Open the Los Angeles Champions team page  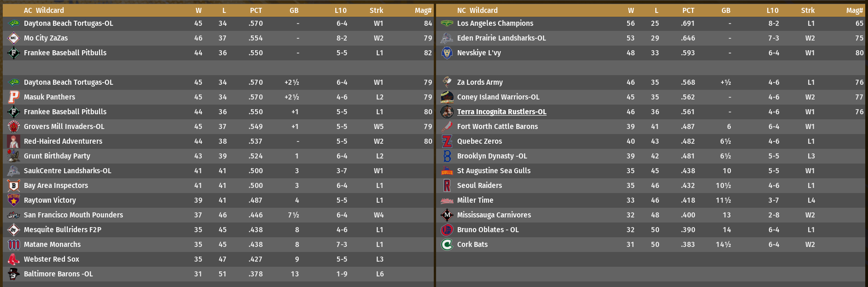tap(495, 23)
